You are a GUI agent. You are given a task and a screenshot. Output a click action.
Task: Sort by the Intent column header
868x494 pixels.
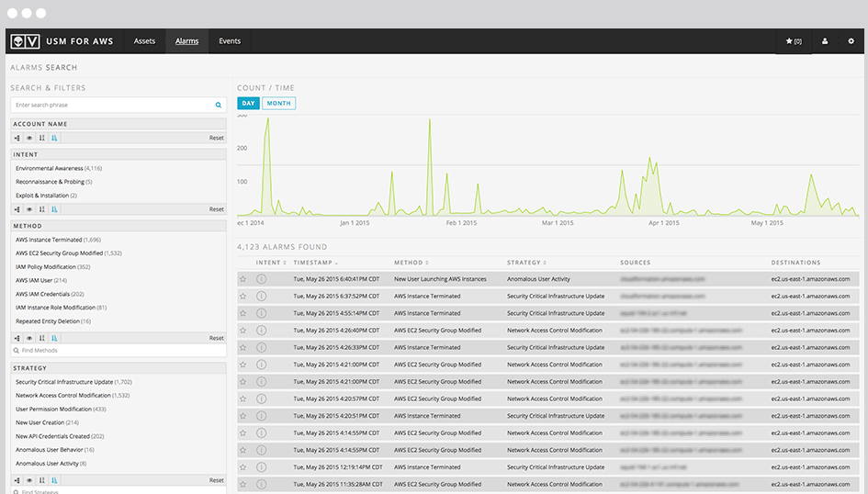(x=271, y=263)
